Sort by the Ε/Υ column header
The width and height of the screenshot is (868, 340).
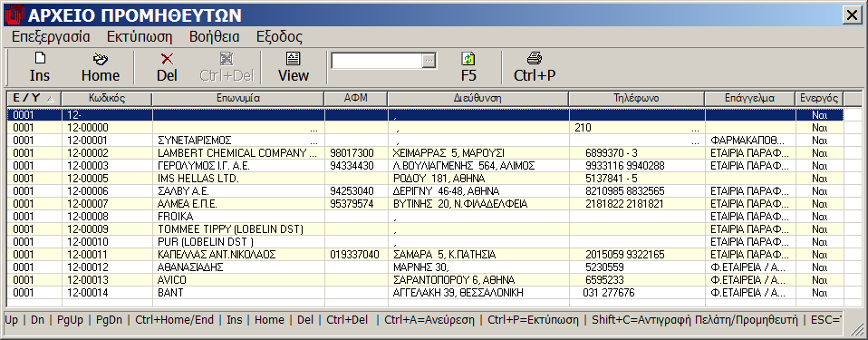click(x=34, y=99)
